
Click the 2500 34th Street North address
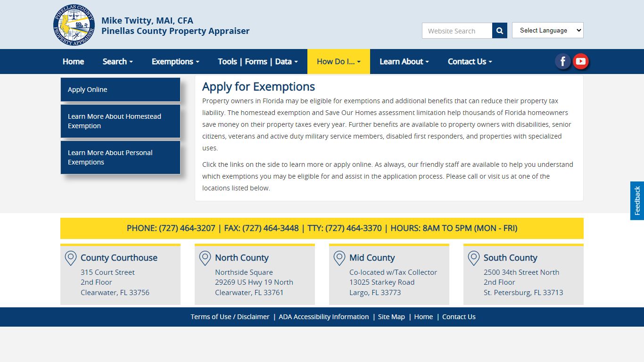[x=521, y=272]
